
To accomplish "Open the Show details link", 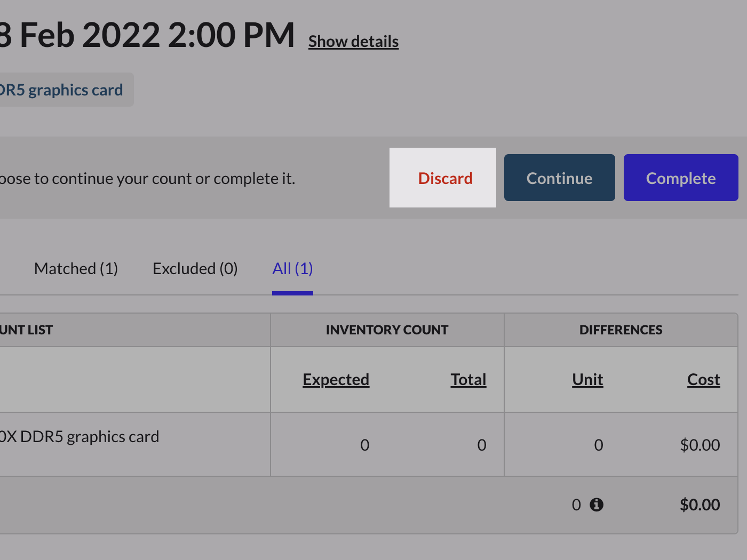I will pyautogui.click(x=353, y=42).
